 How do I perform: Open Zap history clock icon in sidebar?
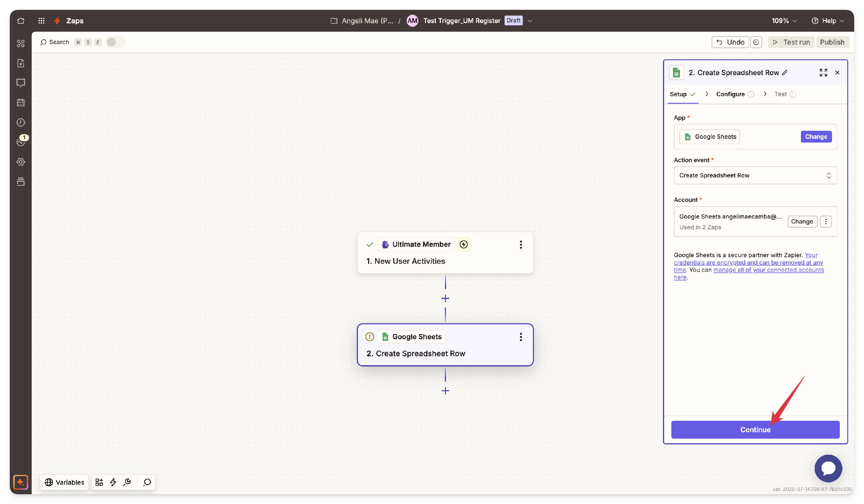tap(20, 122)
